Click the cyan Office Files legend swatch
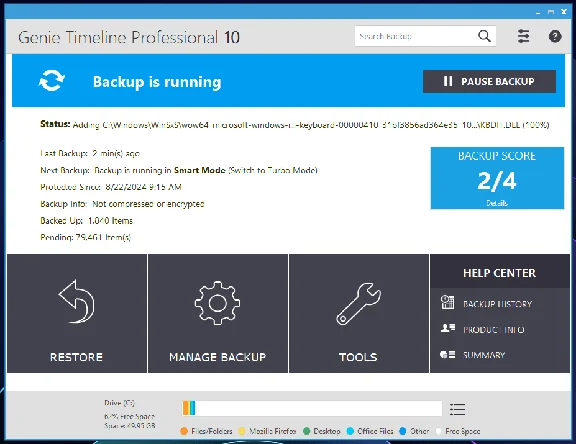Image resolution: width=576 pixels, height=444 pixels. 350,431
